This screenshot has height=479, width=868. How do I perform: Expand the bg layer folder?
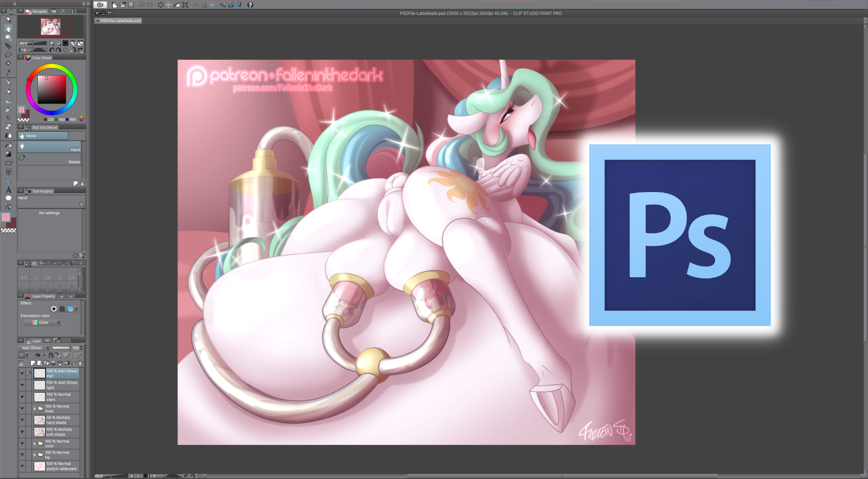(35, 455)
